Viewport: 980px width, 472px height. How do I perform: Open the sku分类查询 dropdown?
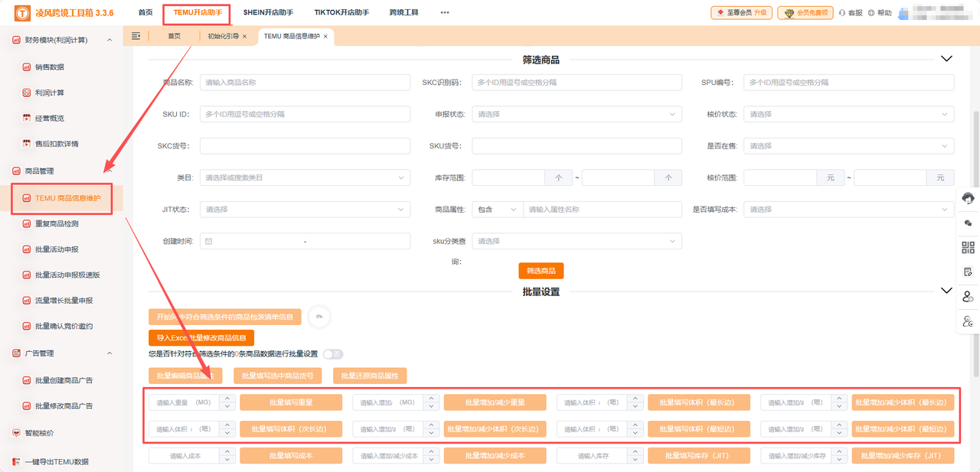coord(577,241)
